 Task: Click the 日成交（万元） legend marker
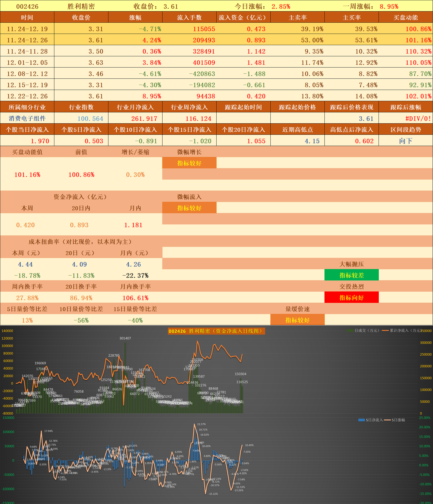tap(350, 330)
